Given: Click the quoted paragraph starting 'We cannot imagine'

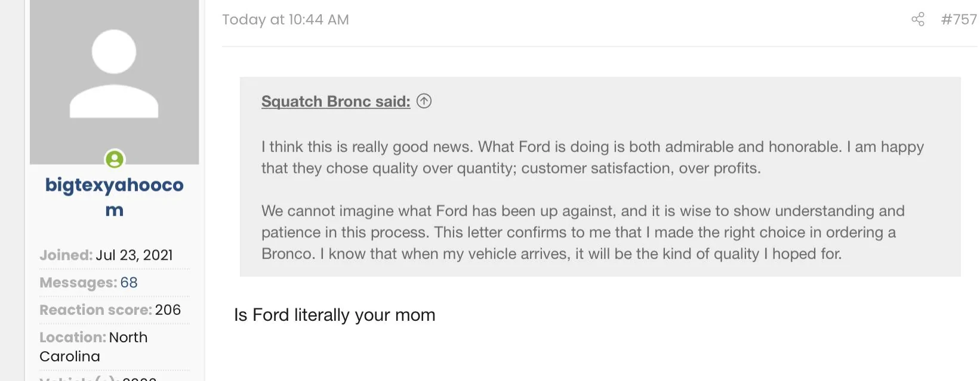Looking at the screenshot, I should 583,233.
